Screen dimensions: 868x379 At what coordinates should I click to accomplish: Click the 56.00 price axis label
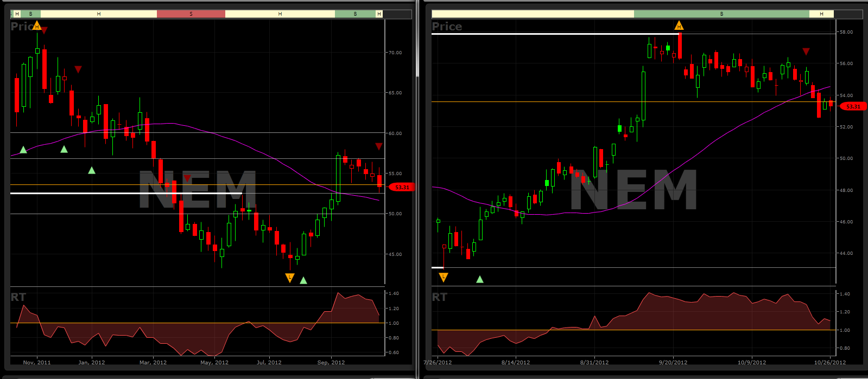coord(846,63)
